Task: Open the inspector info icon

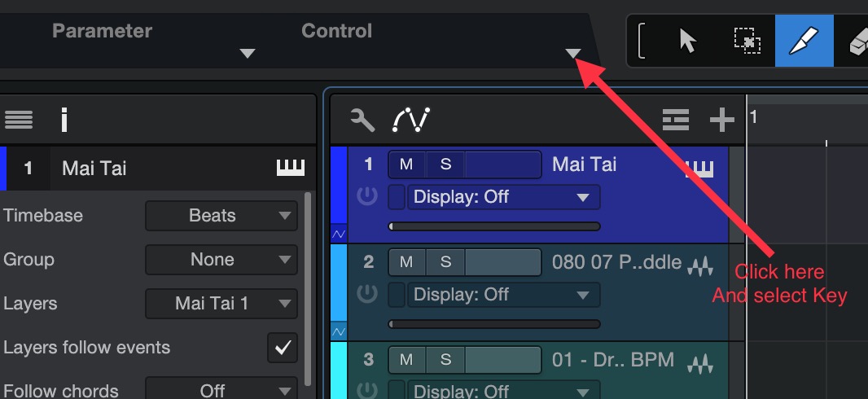Action: tap(64, 120)
